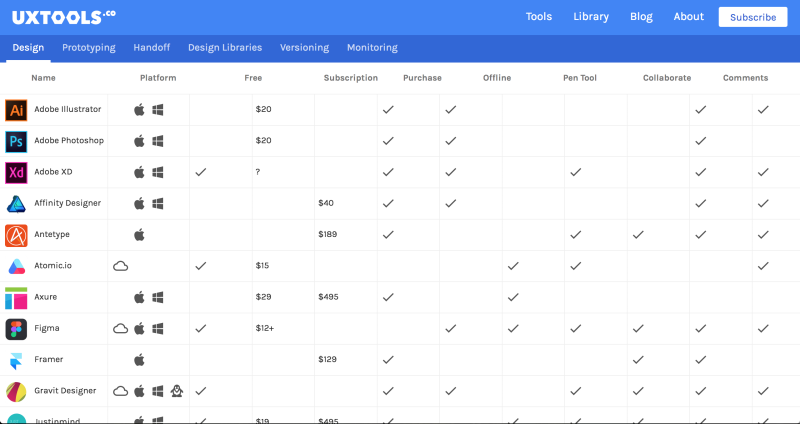800x424 pixels.
Task: Click the $20 price in Adobe Illustrator row
Action: (x=264, y=109)
